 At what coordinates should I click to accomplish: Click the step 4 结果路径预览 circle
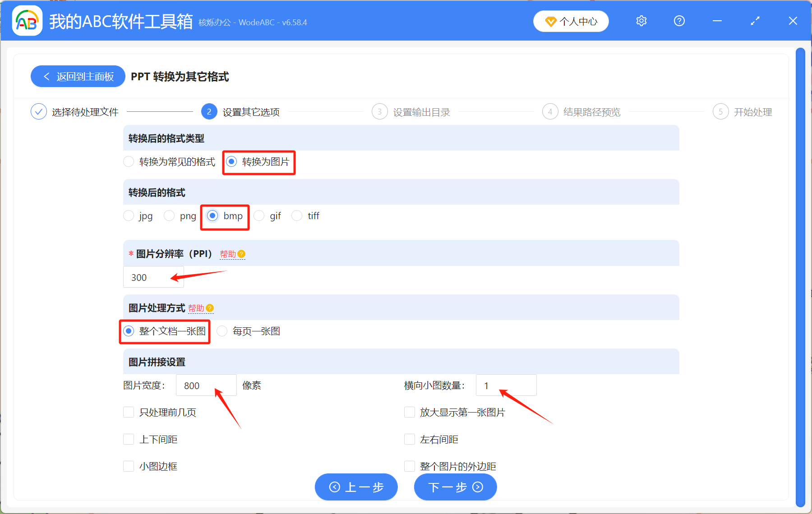pyautogui.click(x=550, y=111)
